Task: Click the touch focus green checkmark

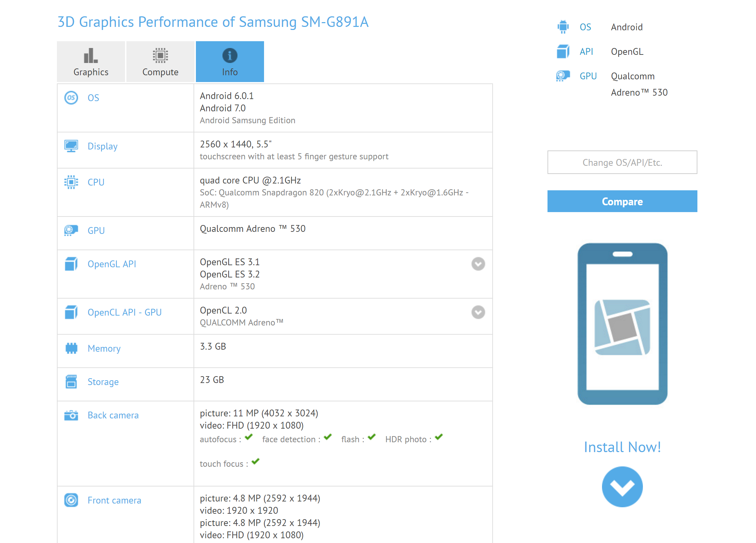Action: tap(256, 461)
